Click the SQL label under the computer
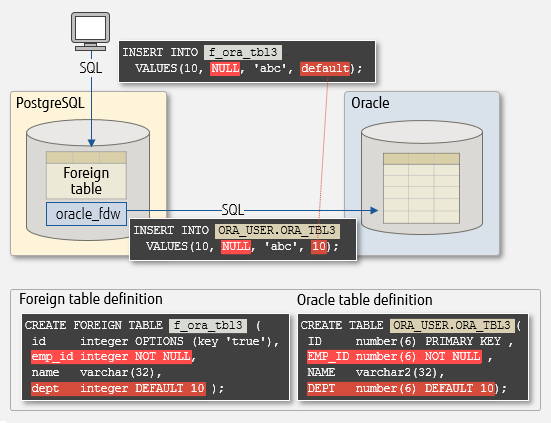 [91, 68]
